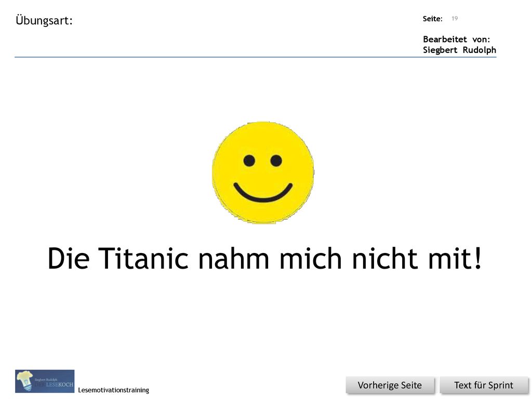532x399 pixels.
Task: Click the 'Seite:' label
Action: coord(433,19)
